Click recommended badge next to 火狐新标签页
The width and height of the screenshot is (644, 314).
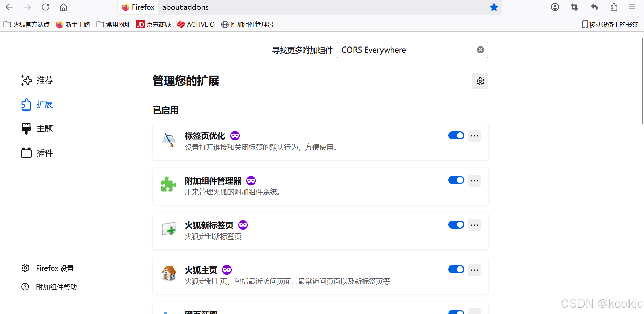243,225
